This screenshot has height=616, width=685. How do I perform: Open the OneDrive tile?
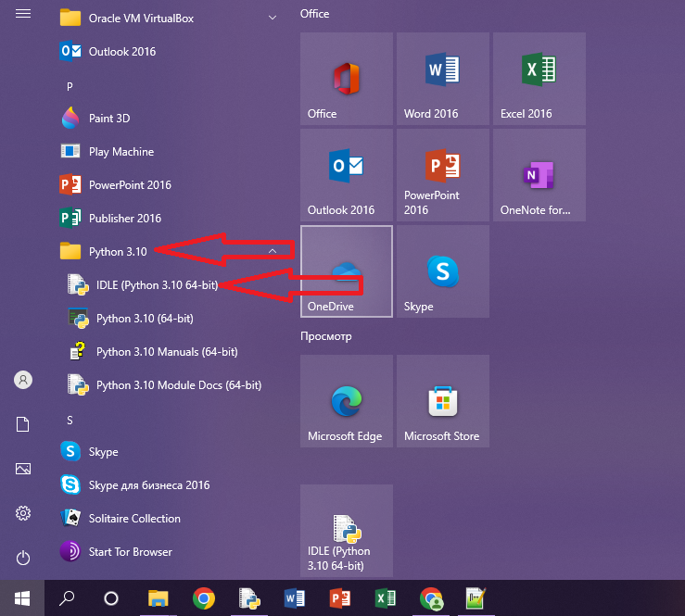pyautogui.click(x=347, y=271)
